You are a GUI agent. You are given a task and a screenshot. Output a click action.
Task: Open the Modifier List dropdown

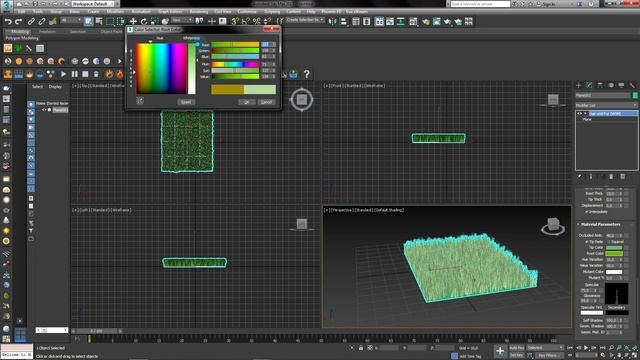click(x=606, y=105)
